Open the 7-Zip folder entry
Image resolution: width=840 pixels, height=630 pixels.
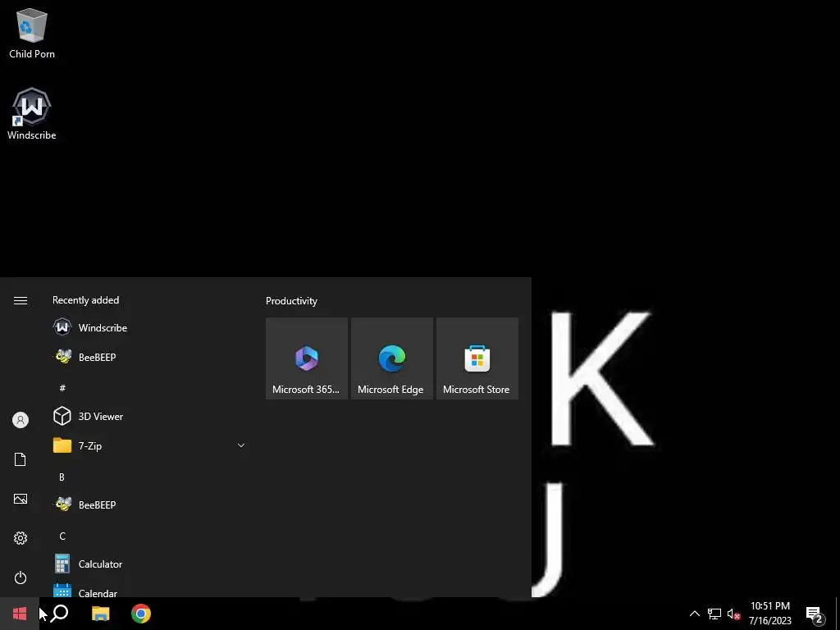(x=150, y=445)
